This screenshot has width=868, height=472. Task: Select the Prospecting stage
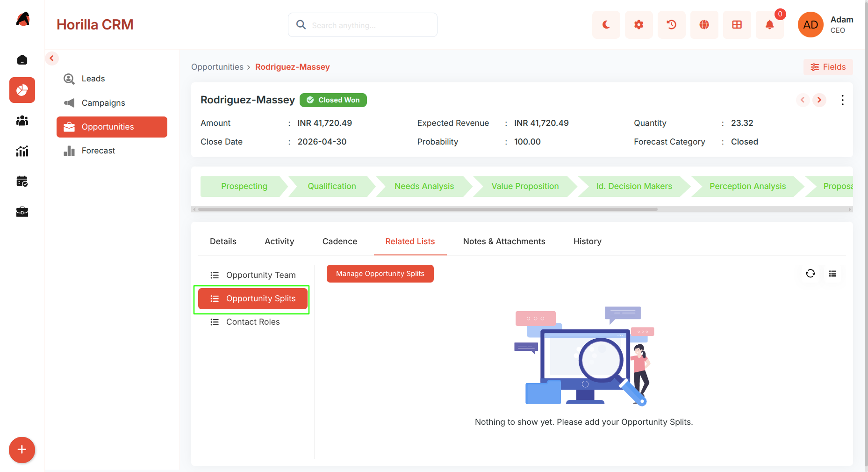click(x=244, y=186)
